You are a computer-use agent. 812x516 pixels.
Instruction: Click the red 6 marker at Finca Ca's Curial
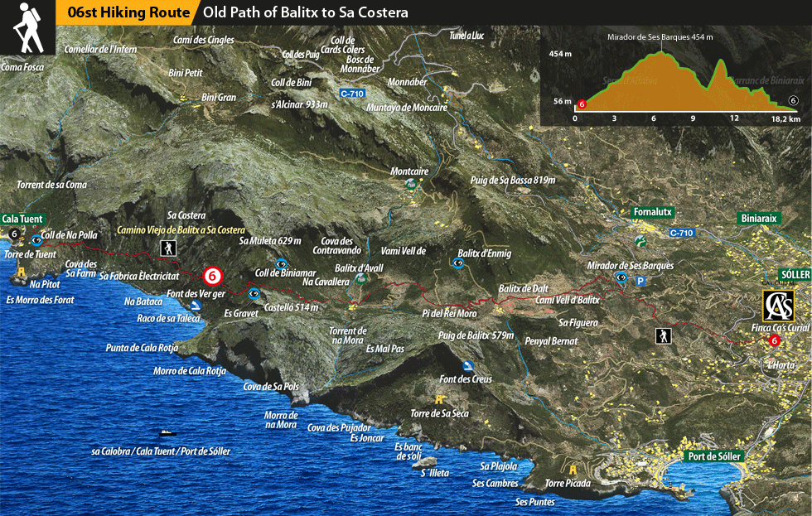point(774,340)
